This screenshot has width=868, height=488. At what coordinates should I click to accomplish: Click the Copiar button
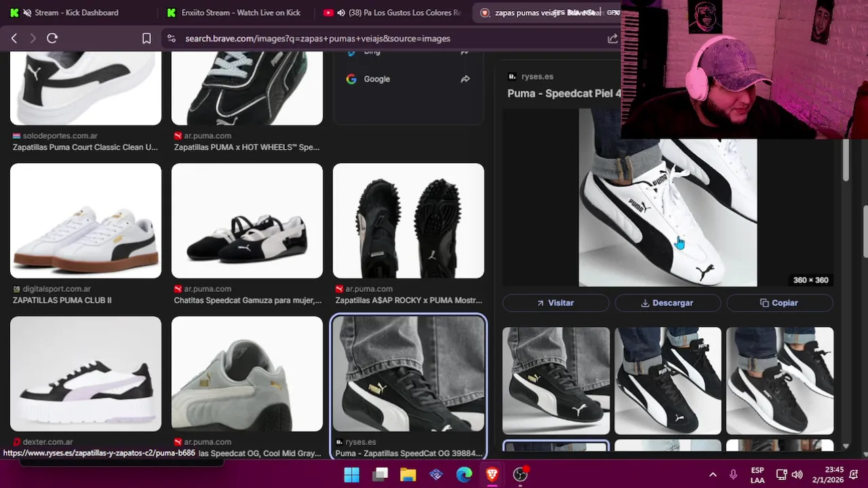pyautogui.click(x=779, y=303)
